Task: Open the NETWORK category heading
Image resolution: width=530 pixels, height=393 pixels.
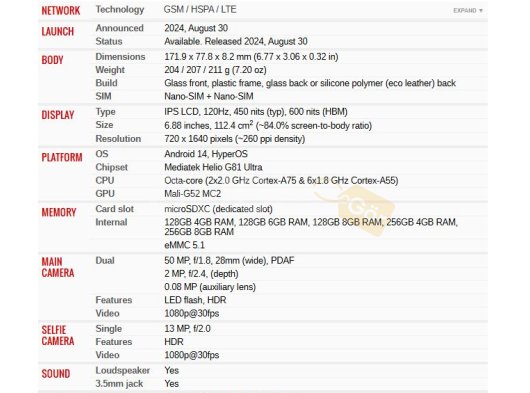Action: click(x=61, y=10)
